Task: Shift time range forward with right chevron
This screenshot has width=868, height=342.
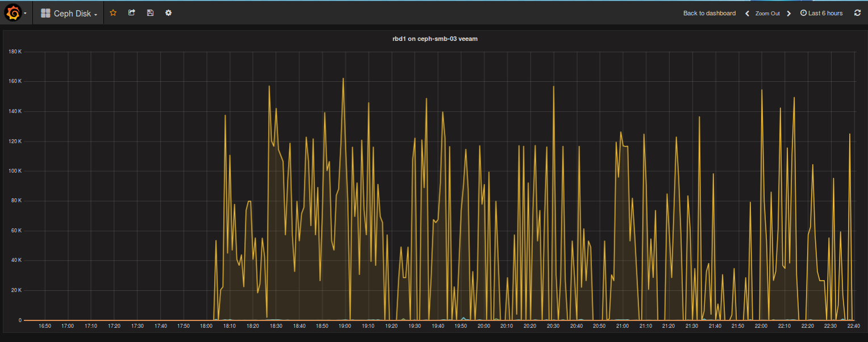Action: (x=788, y=13)
